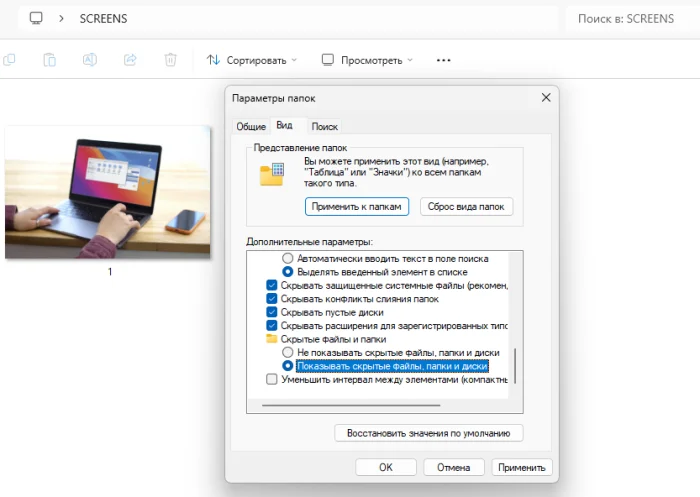Click the Применить button

(522, 468)
